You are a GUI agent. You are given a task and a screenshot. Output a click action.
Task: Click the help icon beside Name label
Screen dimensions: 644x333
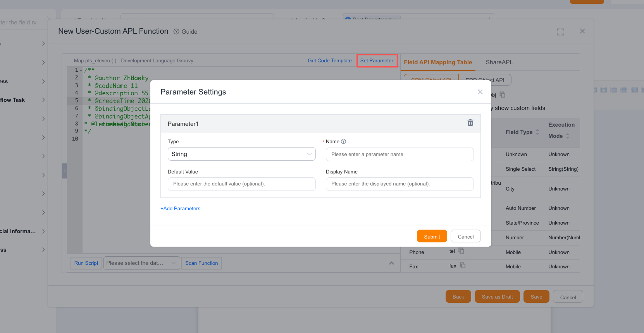[x=343, y=141]
